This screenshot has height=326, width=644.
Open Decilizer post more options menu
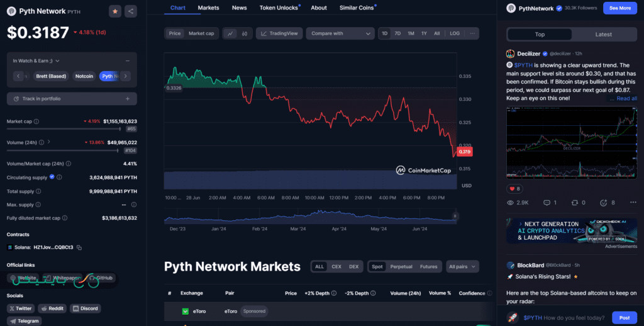coord(633,203)
